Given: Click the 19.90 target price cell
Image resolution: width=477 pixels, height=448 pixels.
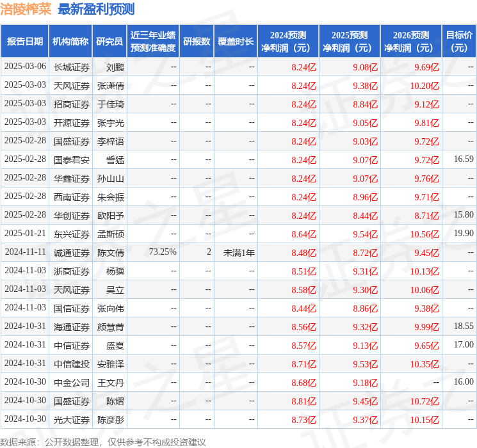Looking at the screenshot, I should coord(463,234).
